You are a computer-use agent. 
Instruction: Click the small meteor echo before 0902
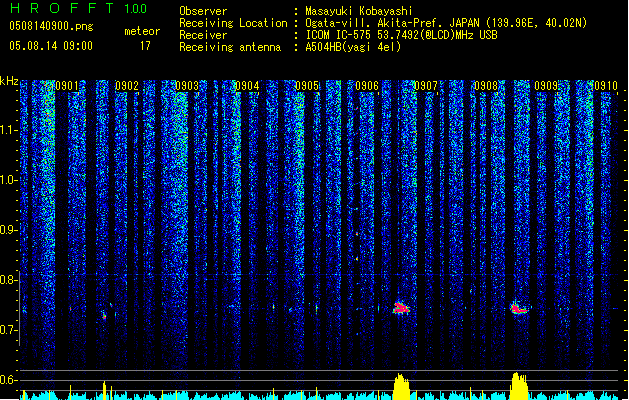coord(104,316)
